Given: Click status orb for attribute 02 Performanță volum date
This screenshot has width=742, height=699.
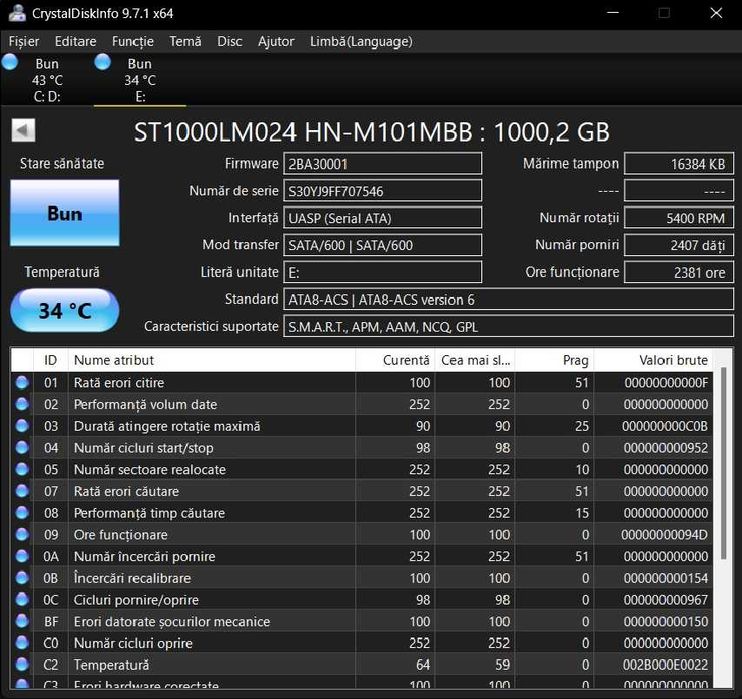Looking at the screenshot, I should [22, 404].
